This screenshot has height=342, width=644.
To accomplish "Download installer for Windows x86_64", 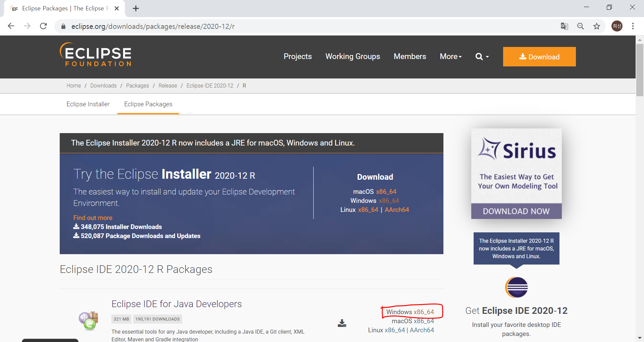I will point(389,201).
